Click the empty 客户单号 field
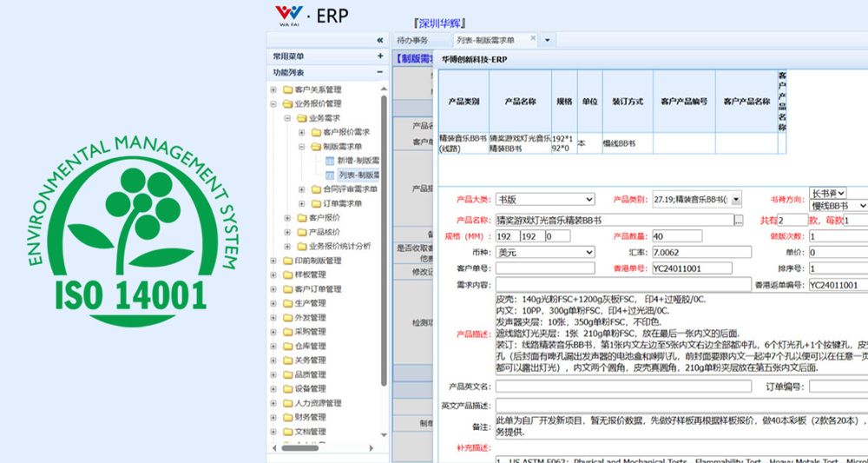 point(545,268)
